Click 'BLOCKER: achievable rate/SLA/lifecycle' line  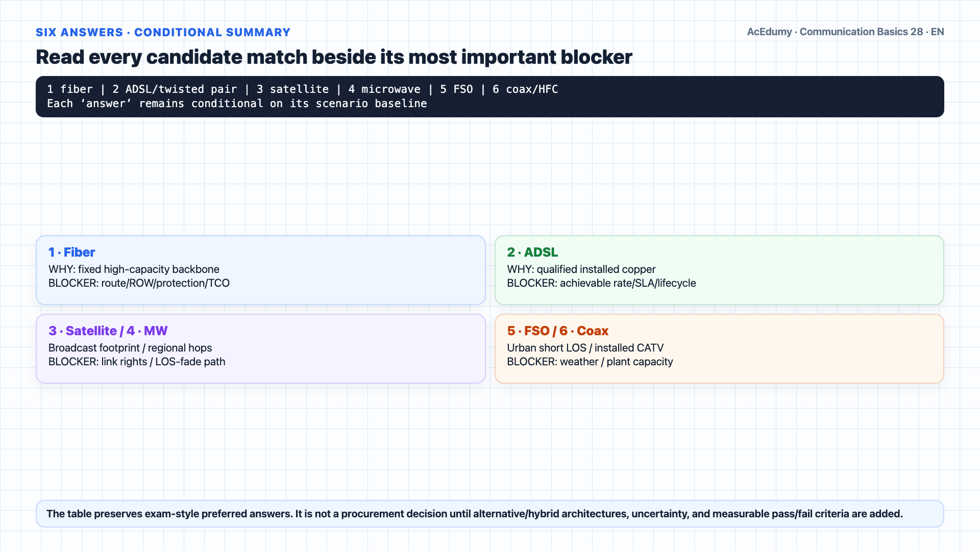601,283
